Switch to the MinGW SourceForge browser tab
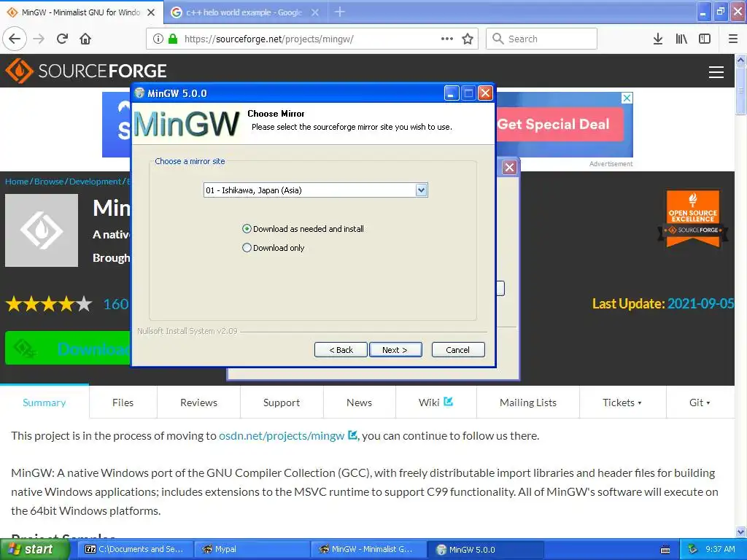The width and height of the screenshot is (747, 560). point(81,12)
